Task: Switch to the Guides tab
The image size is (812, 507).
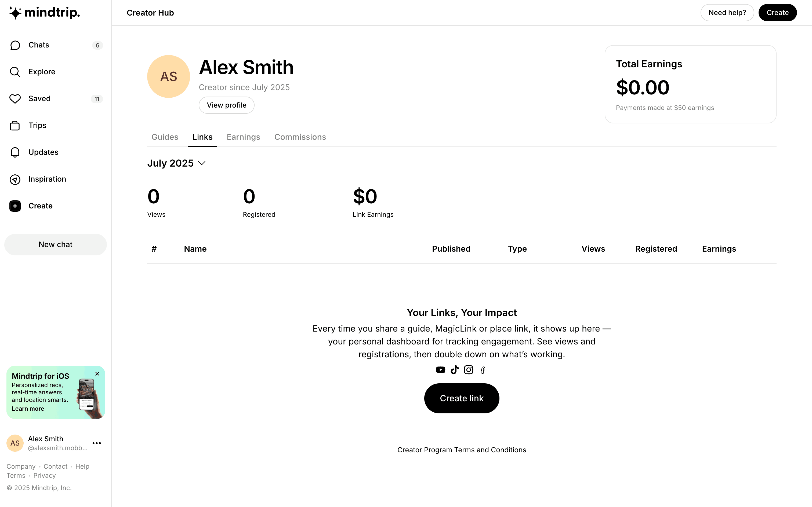Action: (165, 137)
